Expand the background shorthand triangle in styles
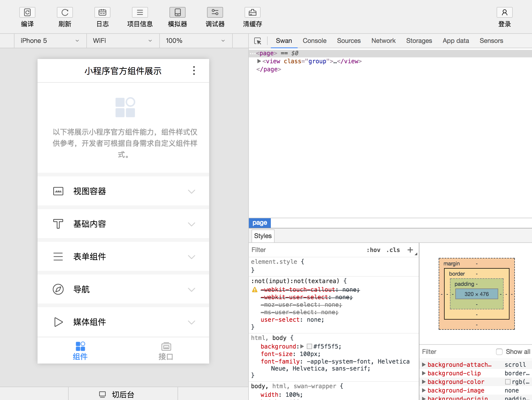This screenshot has height=400, width=532. click(302, 346)
